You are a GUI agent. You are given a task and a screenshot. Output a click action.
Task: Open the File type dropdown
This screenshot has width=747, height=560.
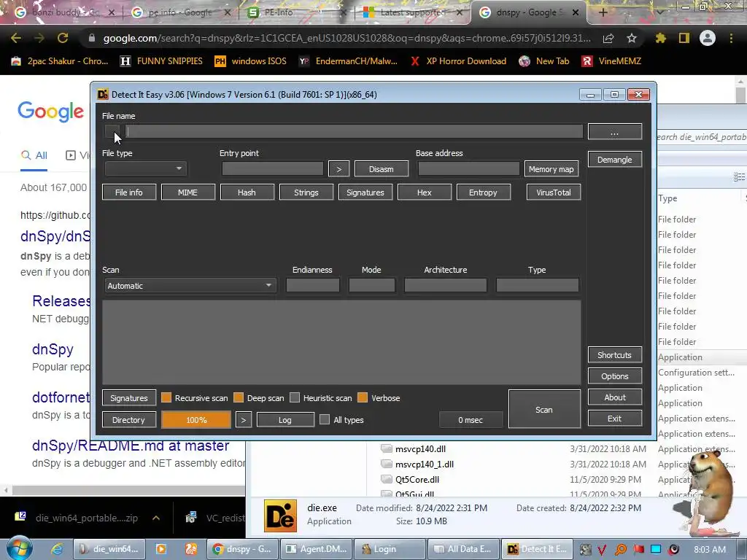146,168
